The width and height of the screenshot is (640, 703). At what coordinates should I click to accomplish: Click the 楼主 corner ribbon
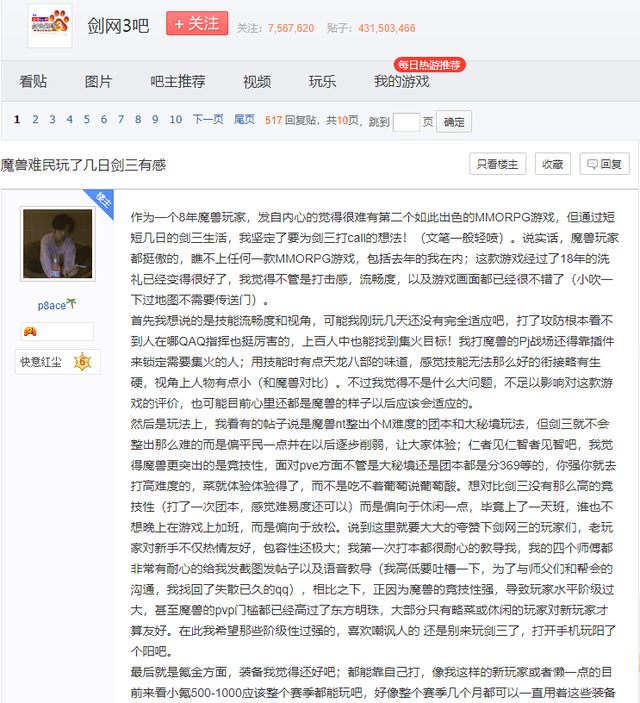click(x=102, y=201)
